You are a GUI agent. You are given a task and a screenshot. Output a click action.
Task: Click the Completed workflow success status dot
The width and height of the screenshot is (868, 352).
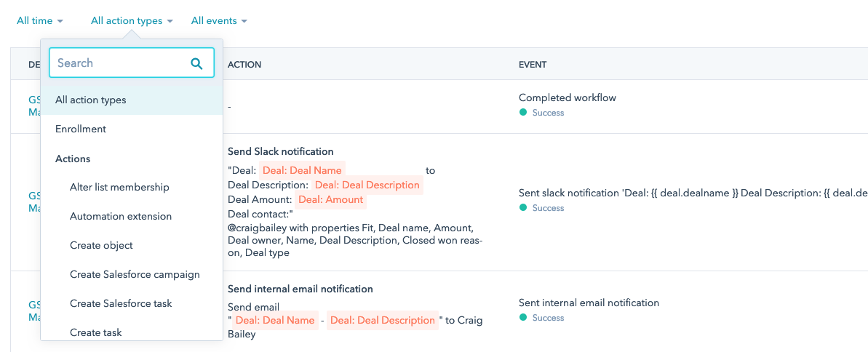(x=523, y=113)
